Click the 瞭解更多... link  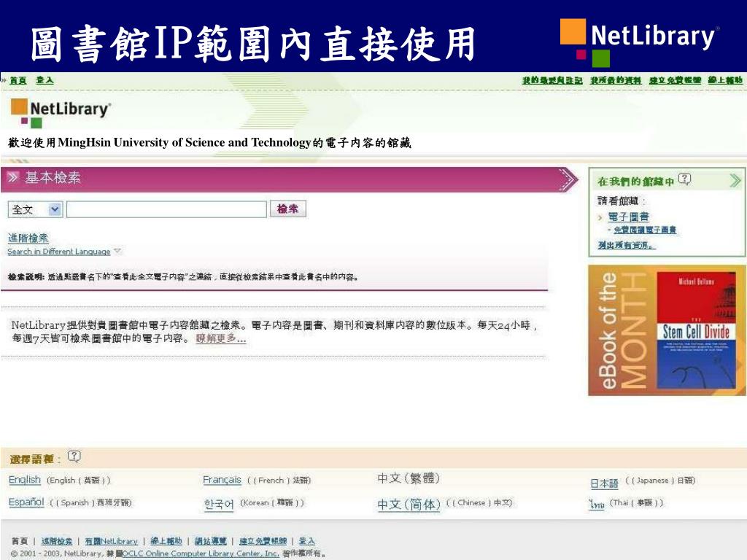220,338
